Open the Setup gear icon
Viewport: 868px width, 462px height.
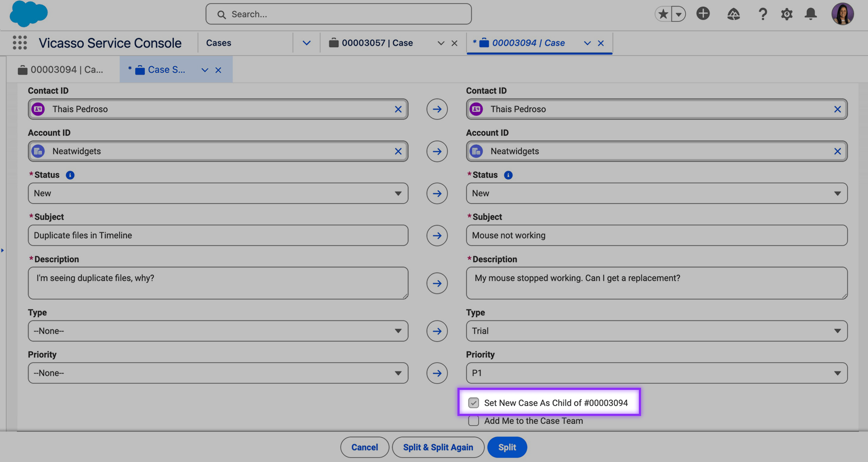(786, 14)
